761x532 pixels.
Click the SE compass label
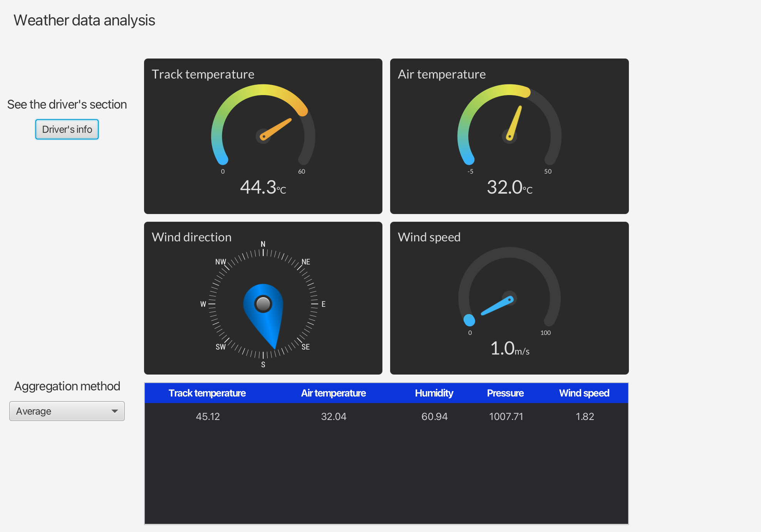305,347
